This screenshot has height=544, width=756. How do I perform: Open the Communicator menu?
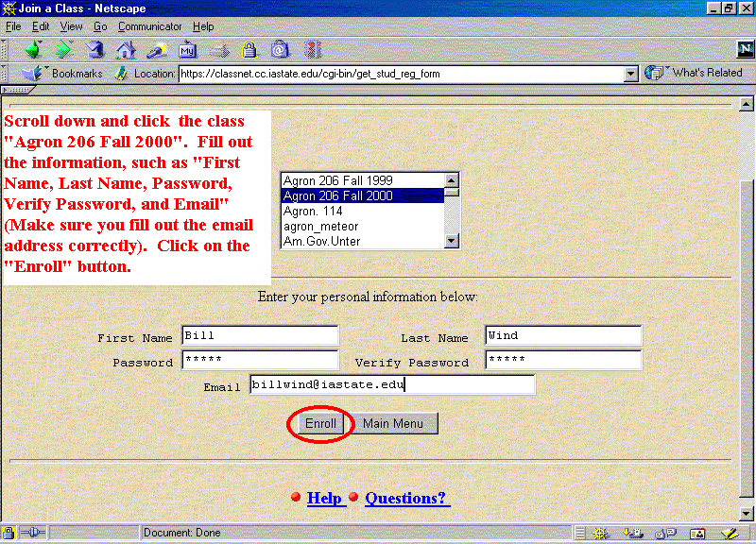[x=150, y=26]
